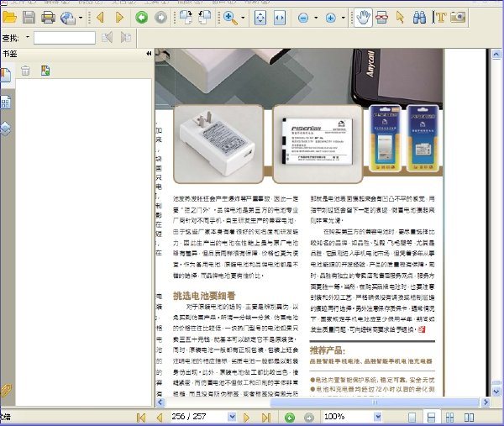
Task: Open the zoom percentage dropdown
Action: (x=378, y=417)
